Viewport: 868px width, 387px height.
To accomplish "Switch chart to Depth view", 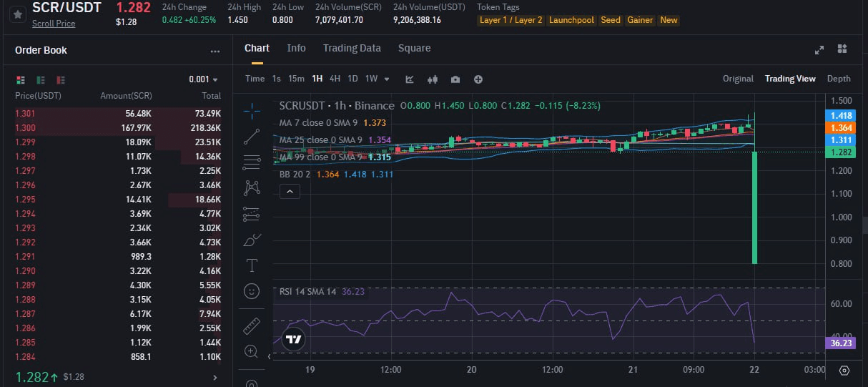I will (x=839, y=79).
